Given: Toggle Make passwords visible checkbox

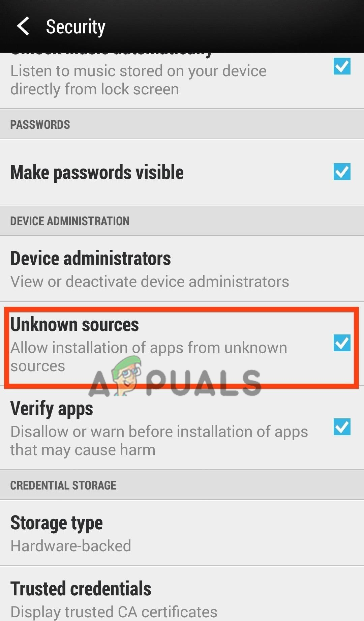Looking at the screenshot, I should (x=342, y=172).
